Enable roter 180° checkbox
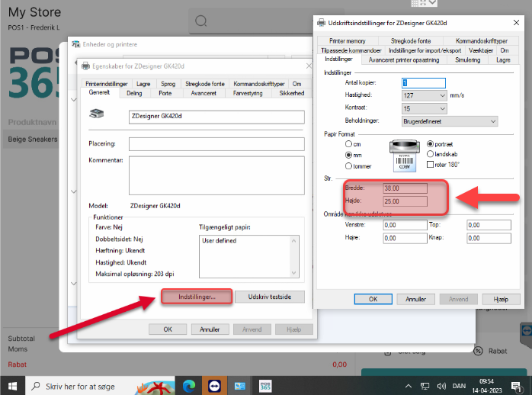 tap(430, 165)
